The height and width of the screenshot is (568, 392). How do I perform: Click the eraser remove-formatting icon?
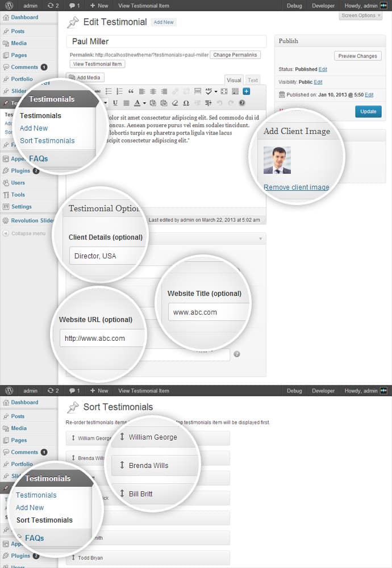pyautogui.click(x=175, y=103)
